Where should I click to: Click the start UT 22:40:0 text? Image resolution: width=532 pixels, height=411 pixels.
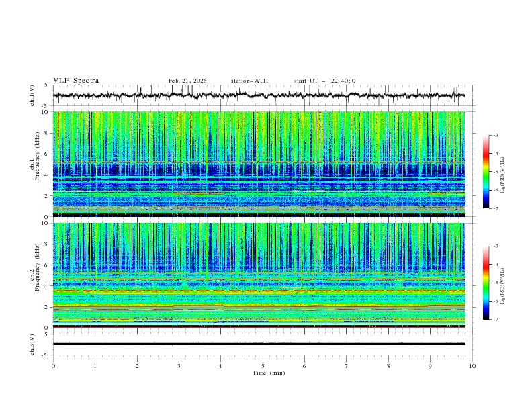point(324,81)
